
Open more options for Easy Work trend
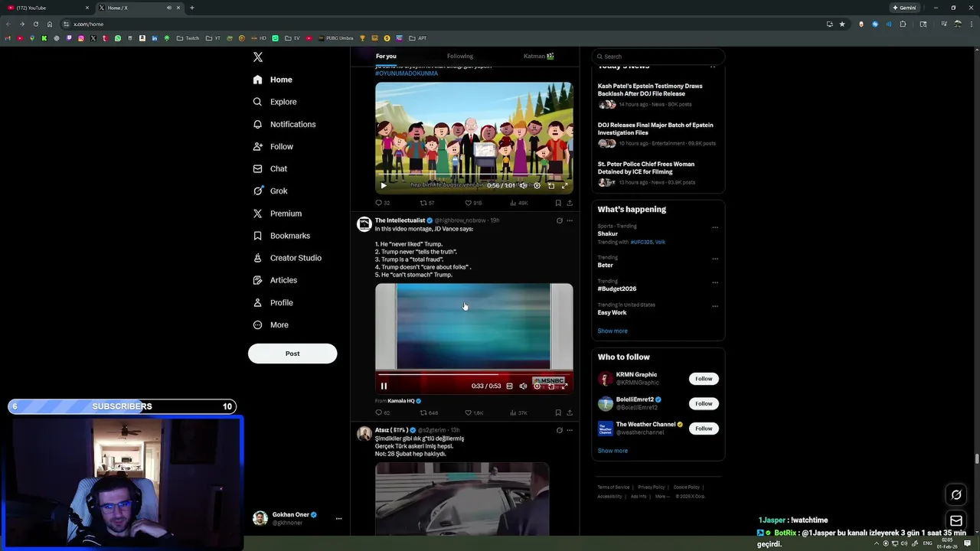[715, 306]
